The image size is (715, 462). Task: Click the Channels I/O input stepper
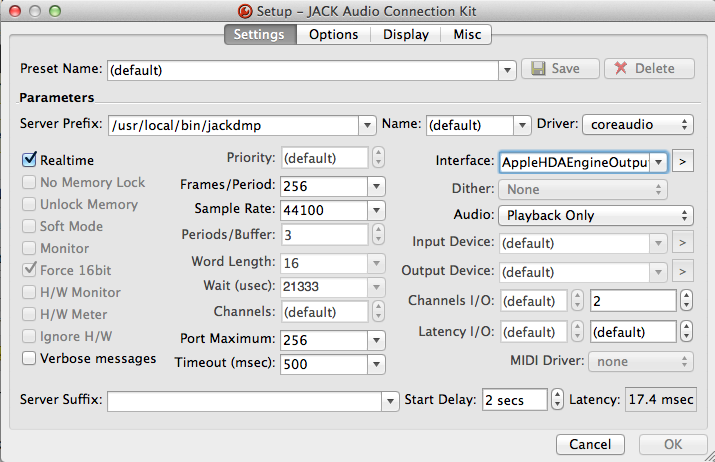(x=577, y=301)
